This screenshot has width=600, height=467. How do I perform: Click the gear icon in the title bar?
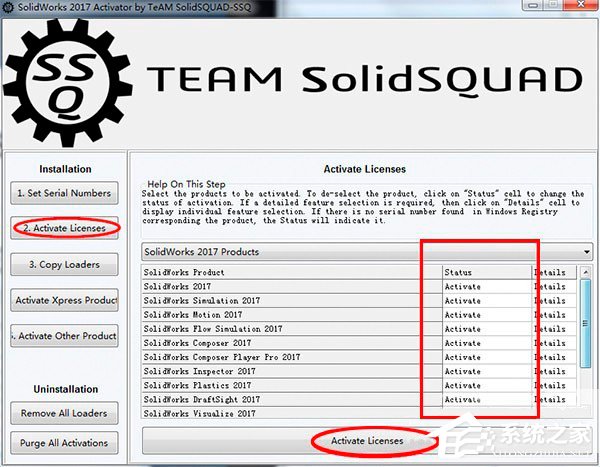coord(8,7)
